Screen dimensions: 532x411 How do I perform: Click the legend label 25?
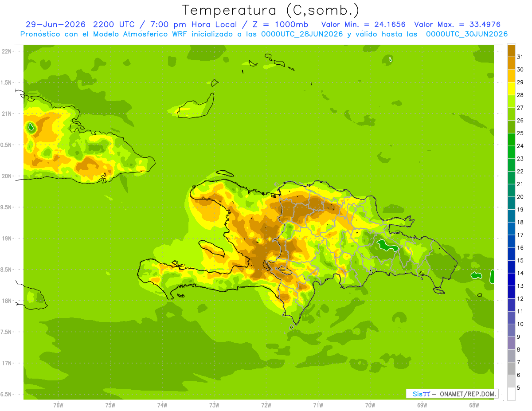point(520,133)
